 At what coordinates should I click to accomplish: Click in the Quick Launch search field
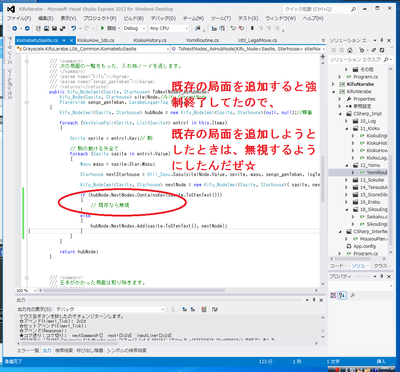(317, 9)
